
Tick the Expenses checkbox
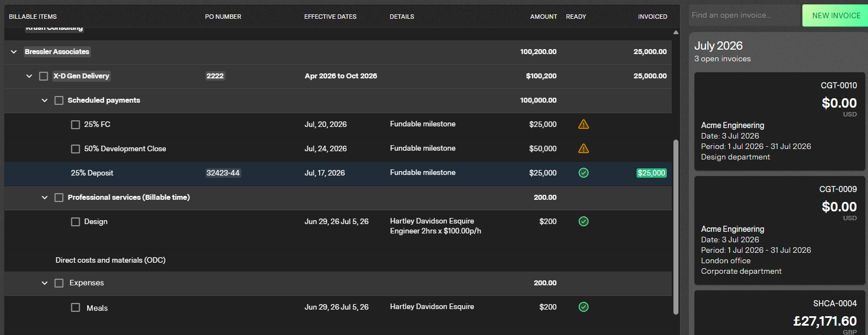pos(59,283)
